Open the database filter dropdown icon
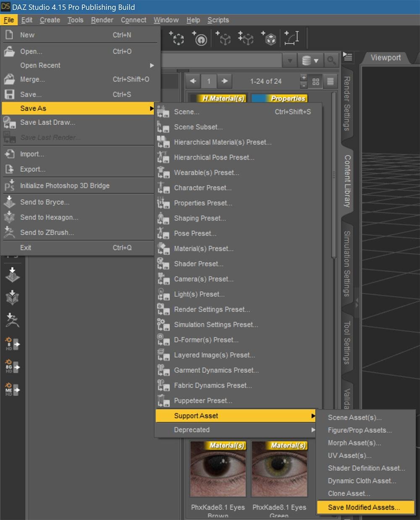The height and width of the screenshot is (520, 420). pyautogui.click(x=310, y=60)
